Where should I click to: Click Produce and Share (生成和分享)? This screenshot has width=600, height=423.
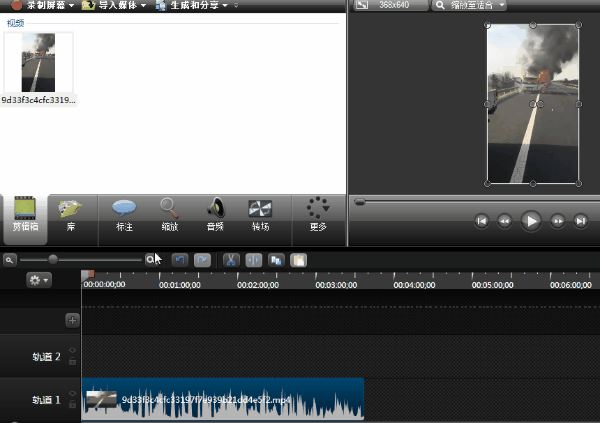[188, 5]
